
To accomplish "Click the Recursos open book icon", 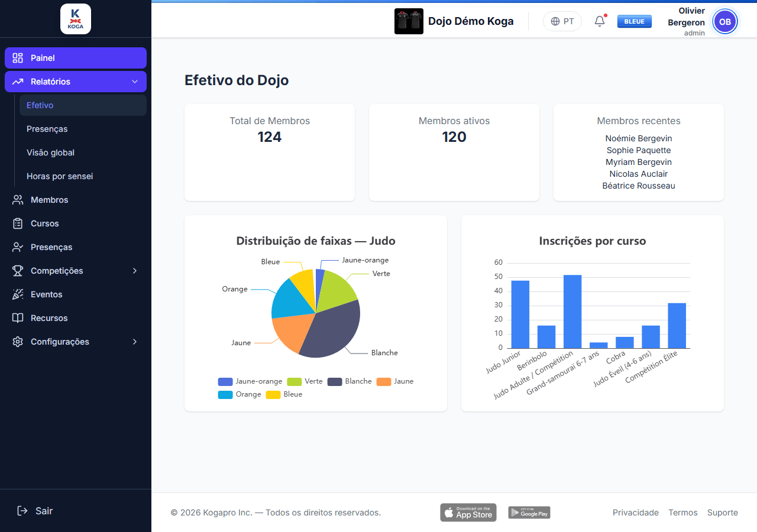I will [18, 318].
